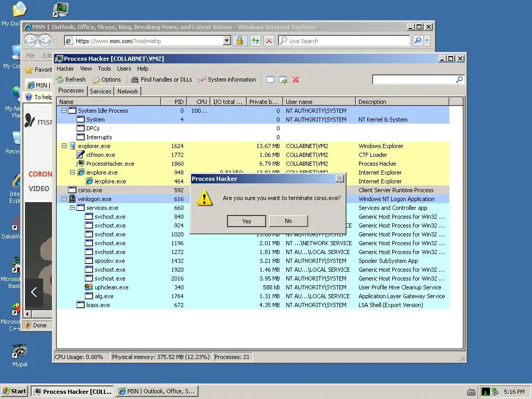Select the uphclean.exe process icon
Screen dimensions: 532x399
pyautogui.click(x=88, y=287)
